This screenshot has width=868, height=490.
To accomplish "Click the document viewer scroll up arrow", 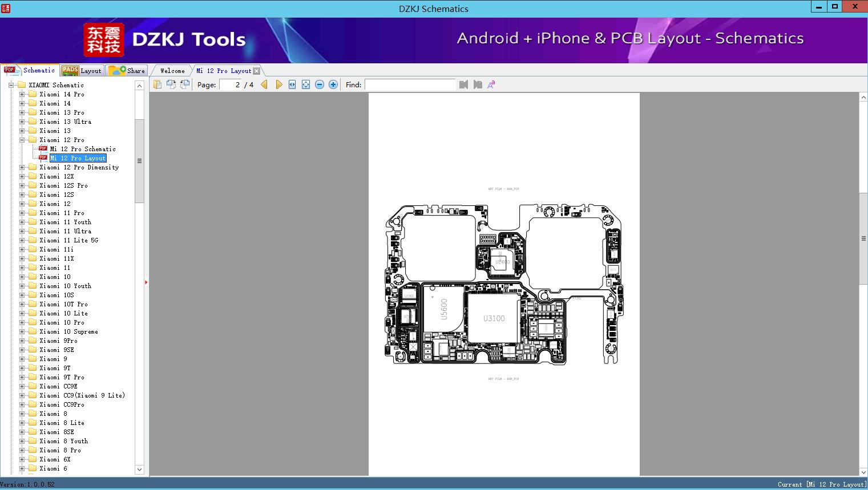I will 863,98.
